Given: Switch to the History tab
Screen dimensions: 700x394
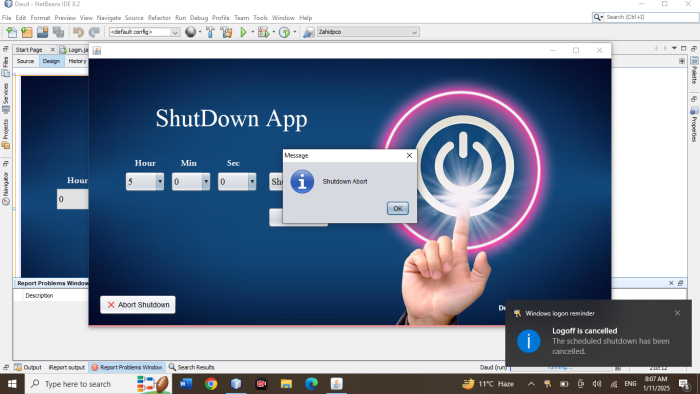Looking at the screenshot, I should [77, 61].
